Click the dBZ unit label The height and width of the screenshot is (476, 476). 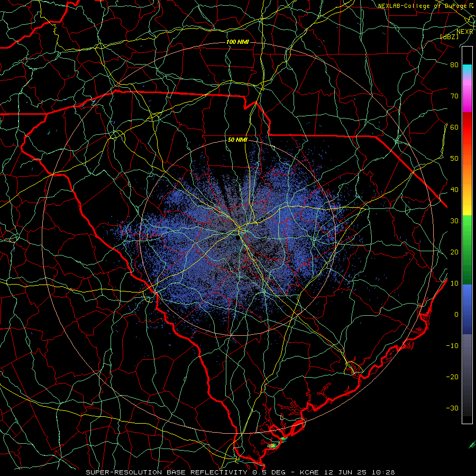(449, 36)
